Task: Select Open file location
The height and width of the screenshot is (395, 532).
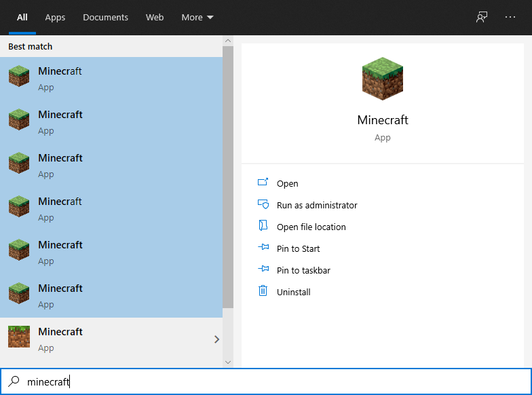Action: click(311, 227)
